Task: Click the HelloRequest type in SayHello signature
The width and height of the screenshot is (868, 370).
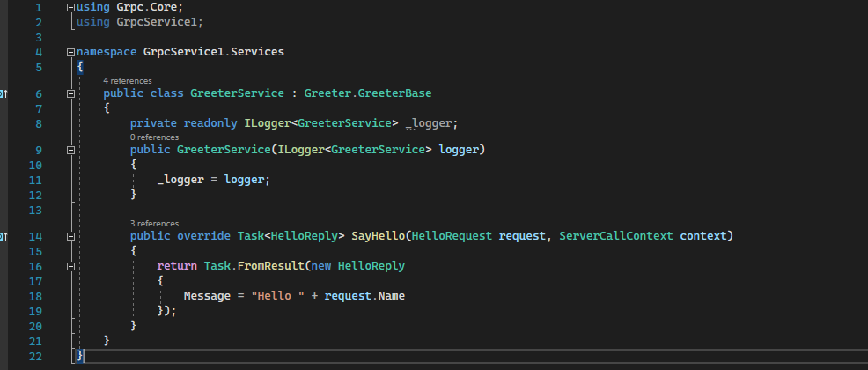Action: click(452, 236)
